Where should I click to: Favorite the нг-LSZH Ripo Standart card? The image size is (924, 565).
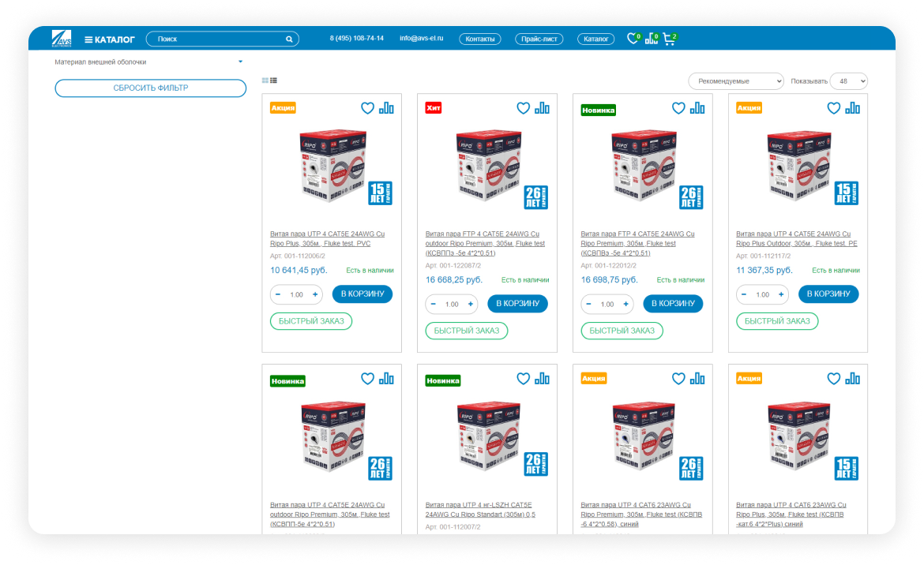[x=523, y=379]
